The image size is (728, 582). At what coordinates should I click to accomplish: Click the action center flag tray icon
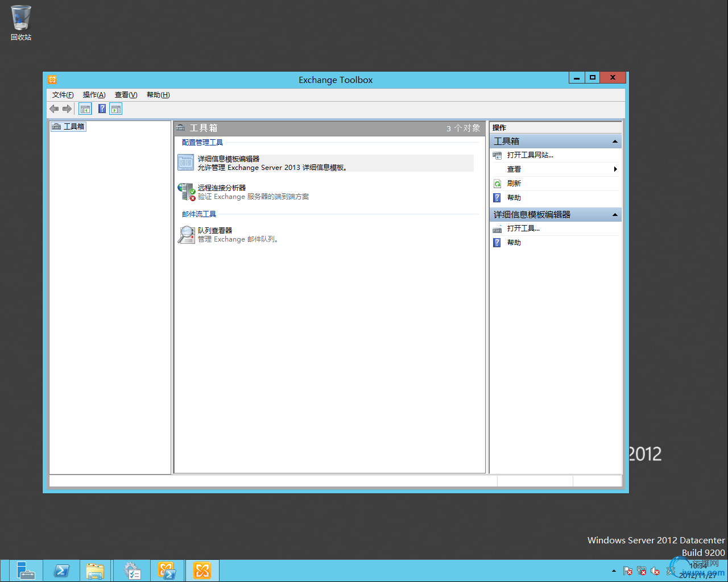(628, 571)
